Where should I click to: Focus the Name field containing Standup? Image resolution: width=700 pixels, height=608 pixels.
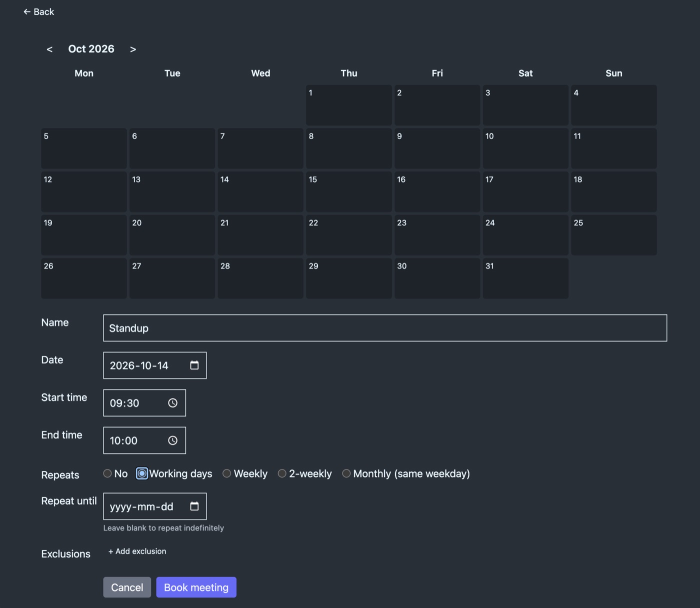tap(385, 328)
